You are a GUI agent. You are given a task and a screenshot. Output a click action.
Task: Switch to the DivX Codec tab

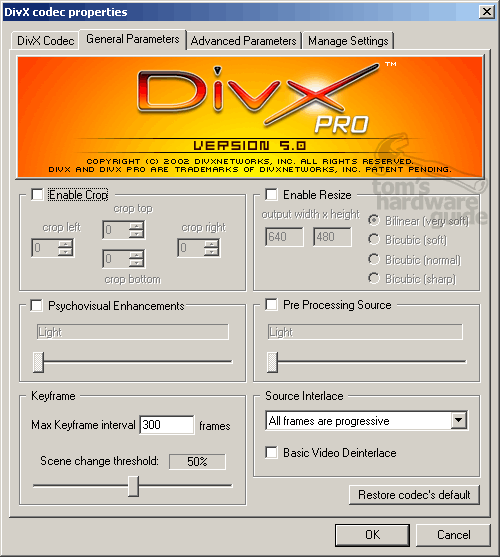pyautogui.click(x=45, y=41)
